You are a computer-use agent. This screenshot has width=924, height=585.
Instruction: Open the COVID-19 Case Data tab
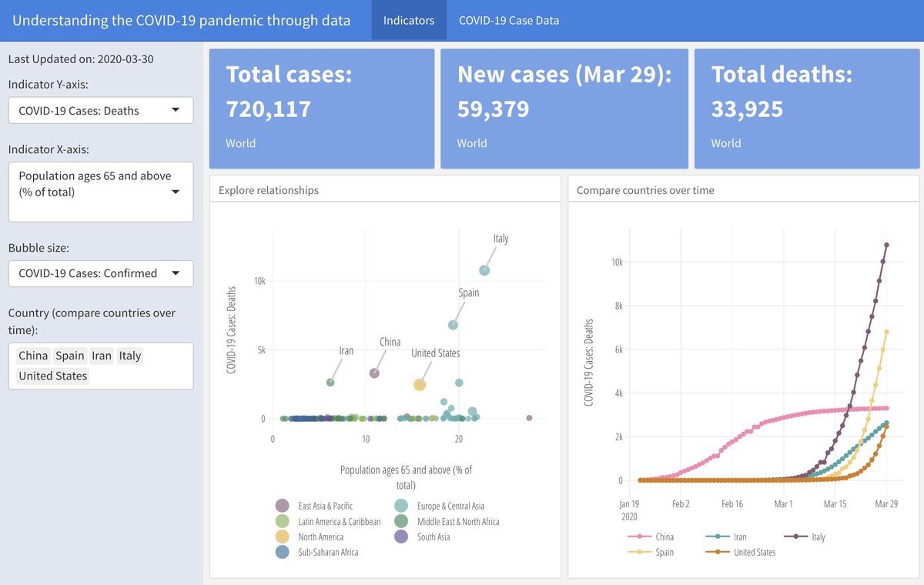[x=509, y=20]
